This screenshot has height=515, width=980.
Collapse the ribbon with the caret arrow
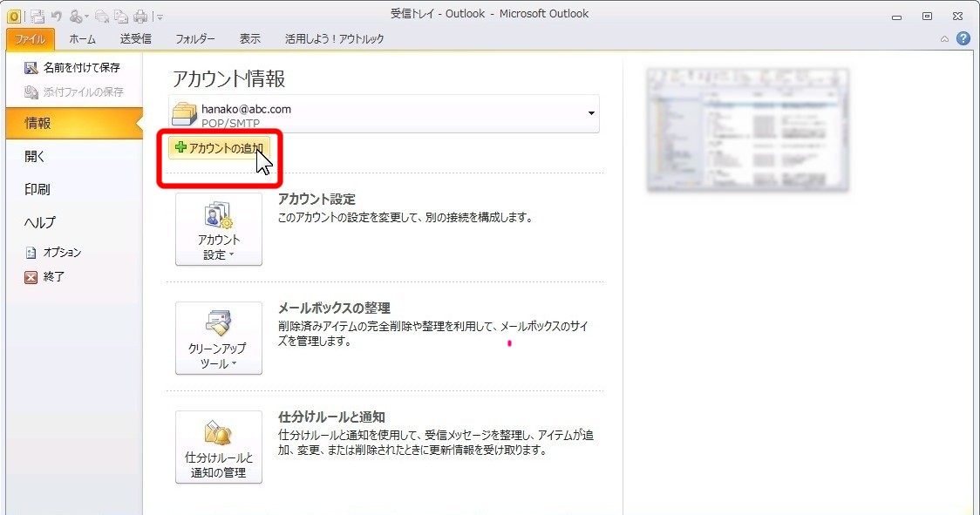944,39
